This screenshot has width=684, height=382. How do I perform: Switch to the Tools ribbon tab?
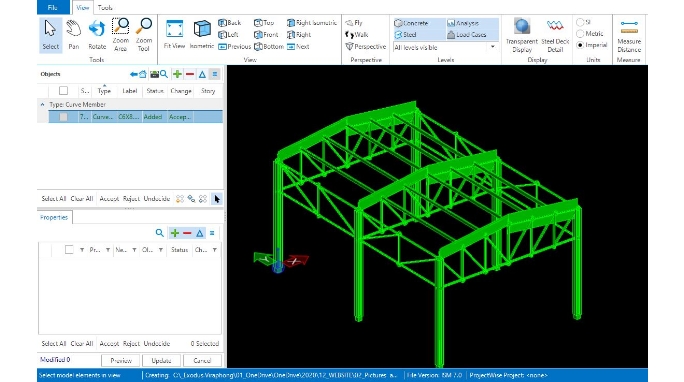click(105, 7)
